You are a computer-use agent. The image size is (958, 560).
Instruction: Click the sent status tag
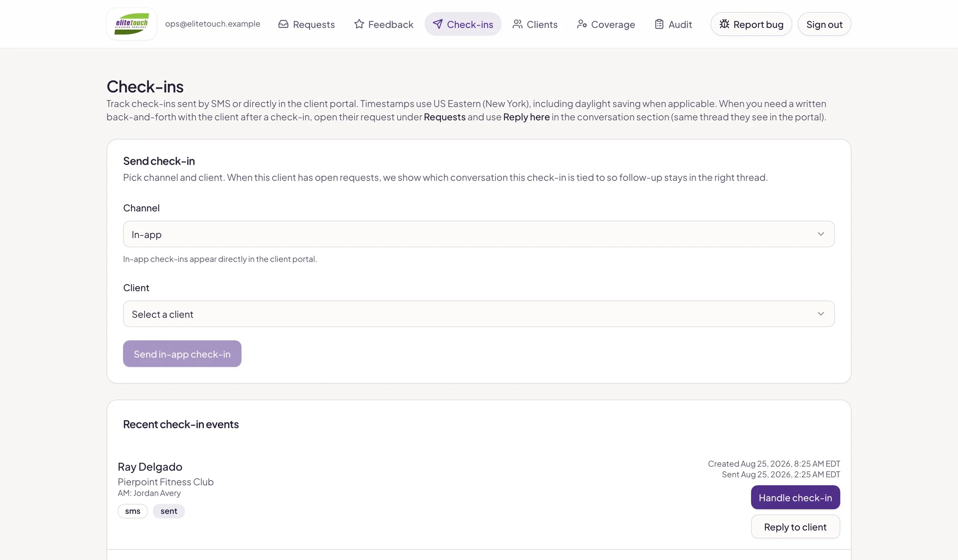tap(169, 511)
